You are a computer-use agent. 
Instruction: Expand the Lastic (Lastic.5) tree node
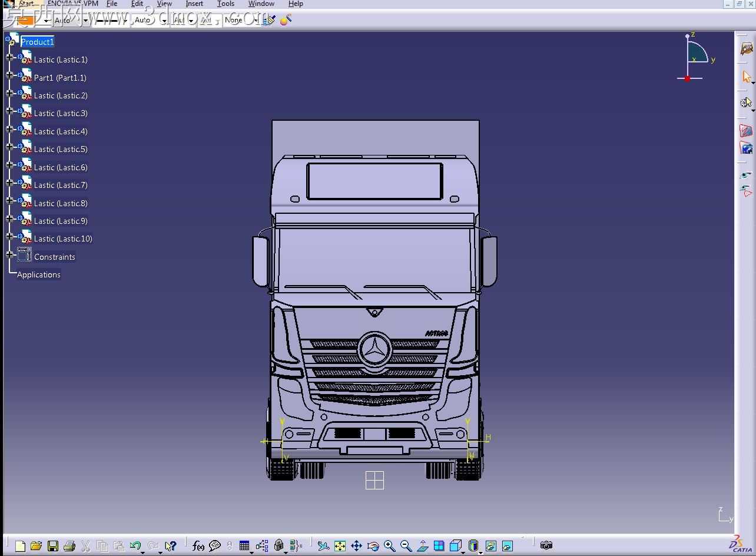(9, 147)
